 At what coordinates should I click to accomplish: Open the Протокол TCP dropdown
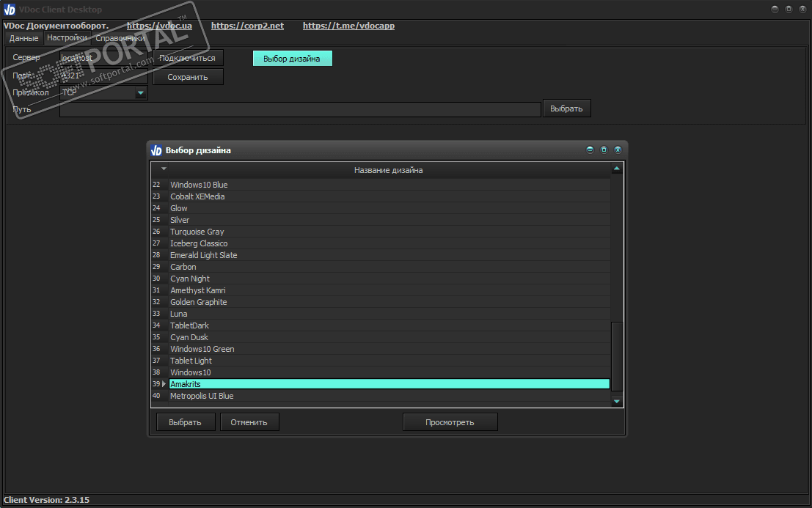click(140, 93)
